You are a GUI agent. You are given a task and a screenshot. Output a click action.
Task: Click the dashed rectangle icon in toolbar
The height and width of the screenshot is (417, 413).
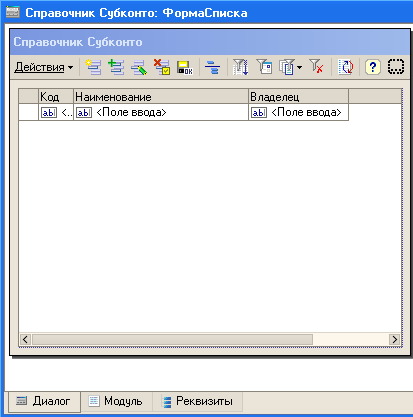tap(396, 67)
